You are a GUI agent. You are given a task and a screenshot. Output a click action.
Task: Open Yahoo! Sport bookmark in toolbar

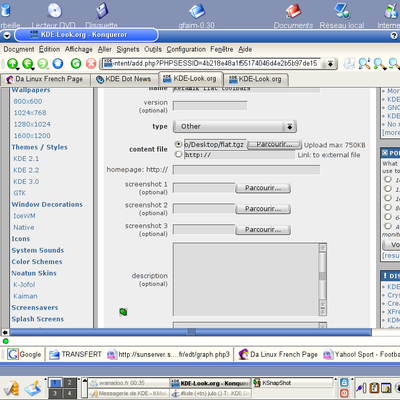[361, 354]
